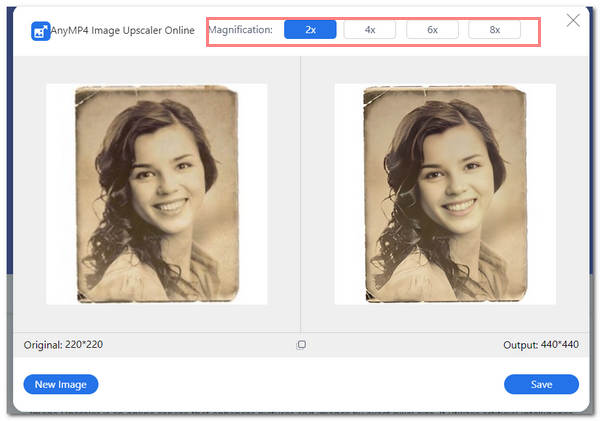Switch magnification to 6x

(432, 29)
